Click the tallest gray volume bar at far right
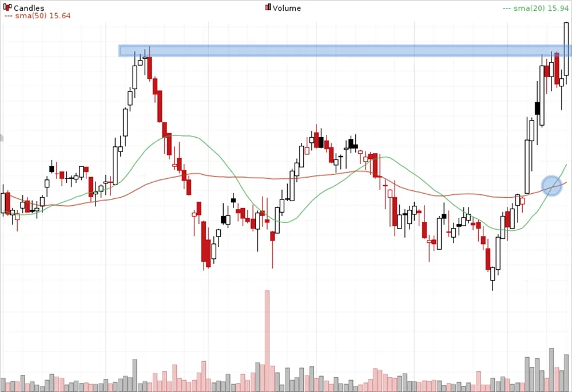This screenshot has width=572, height=392. coord(551,369)
